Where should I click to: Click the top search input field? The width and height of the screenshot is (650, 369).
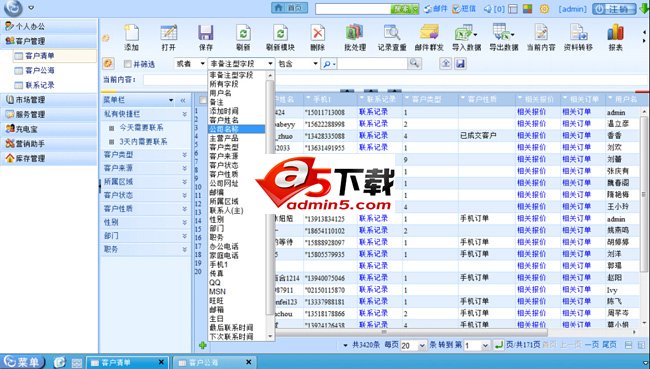point(353,8)
